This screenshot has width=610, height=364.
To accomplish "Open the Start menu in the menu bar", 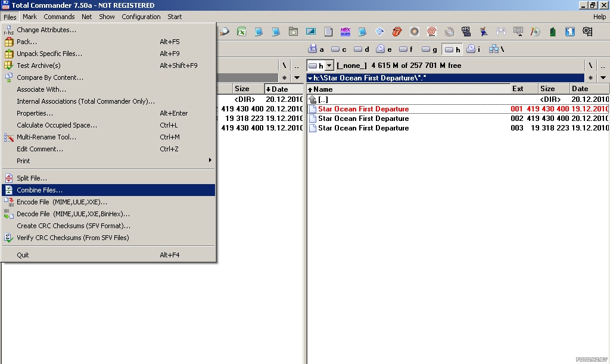I will (175, 17).
